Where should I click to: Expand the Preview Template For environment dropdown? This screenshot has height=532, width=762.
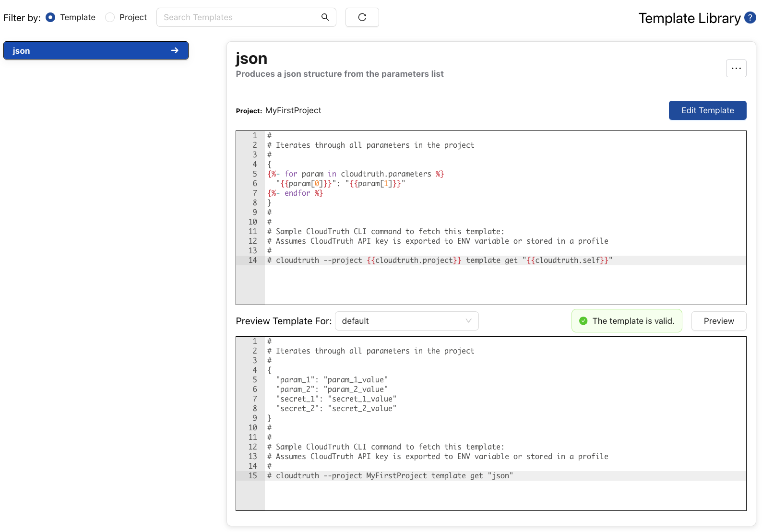coord(406,321)
